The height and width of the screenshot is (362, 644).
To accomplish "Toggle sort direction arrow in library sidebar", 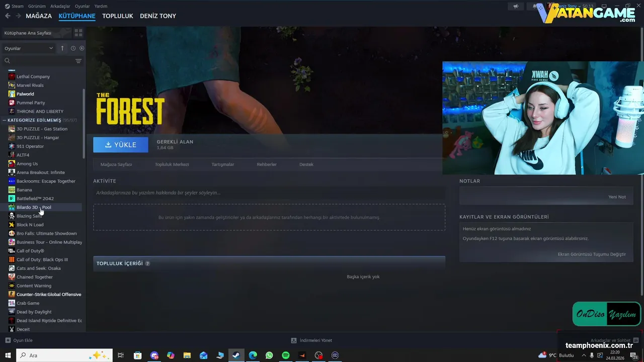I will pyautogui.click(x=62, y=48).
